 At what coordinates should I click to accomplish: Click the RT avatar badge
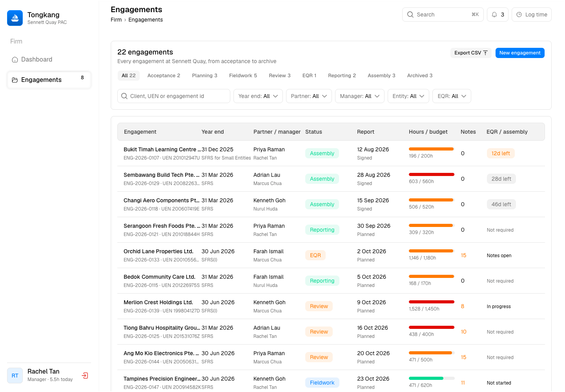click(15, 376)
